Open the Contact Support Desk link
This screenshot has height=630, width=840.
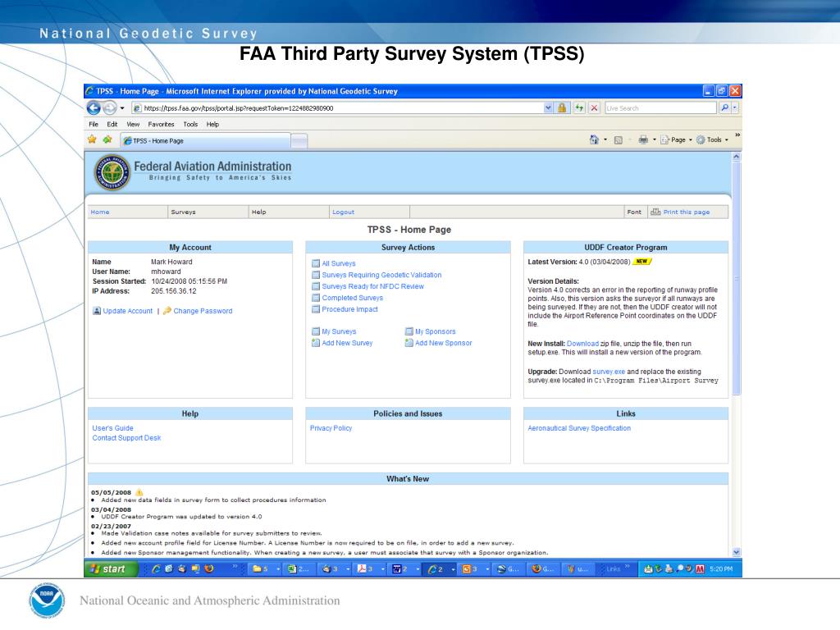126,438
